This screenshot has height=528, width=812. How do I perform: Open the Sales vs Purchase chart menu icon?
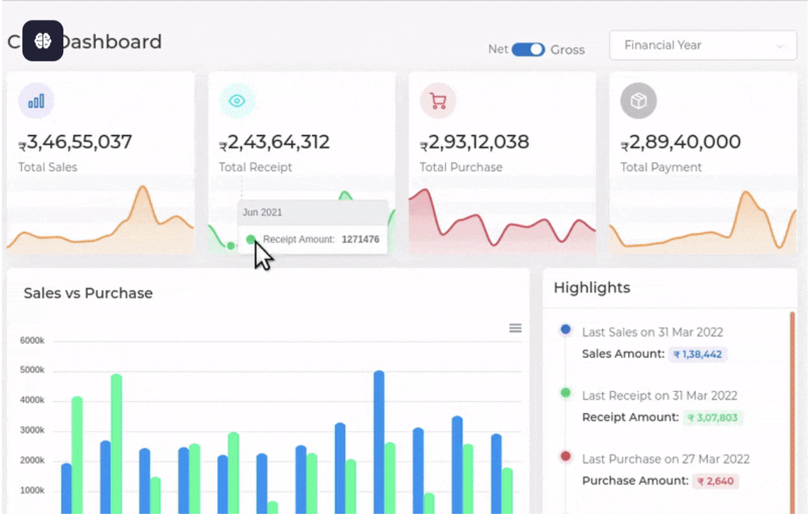pyautogui.click(x=515, y=327)
